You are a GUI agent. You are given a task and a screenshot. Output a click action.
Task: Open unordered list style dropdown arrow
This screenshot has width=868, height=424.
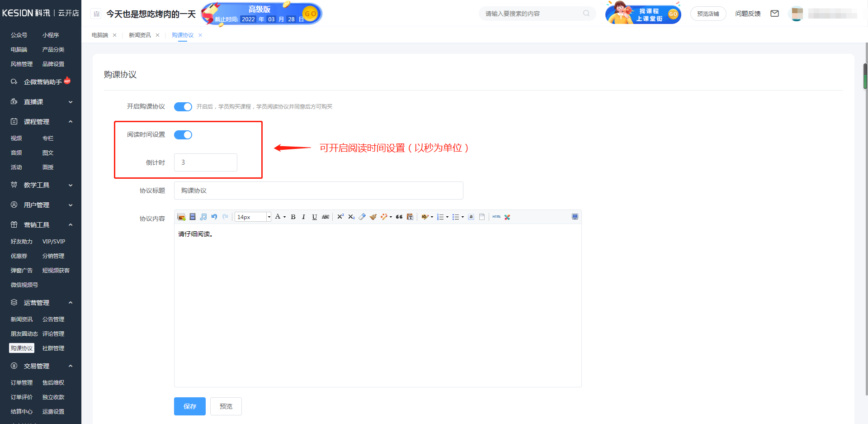(462, 217)
